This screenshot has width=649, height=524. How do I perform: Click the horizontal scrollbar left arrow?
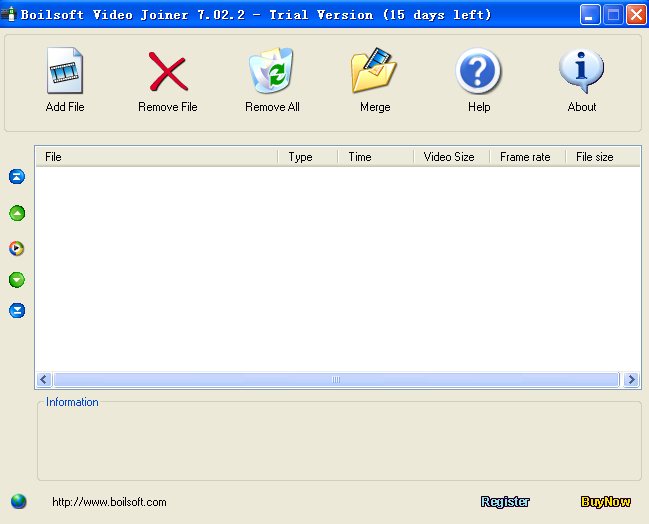[x=44, y=380]
